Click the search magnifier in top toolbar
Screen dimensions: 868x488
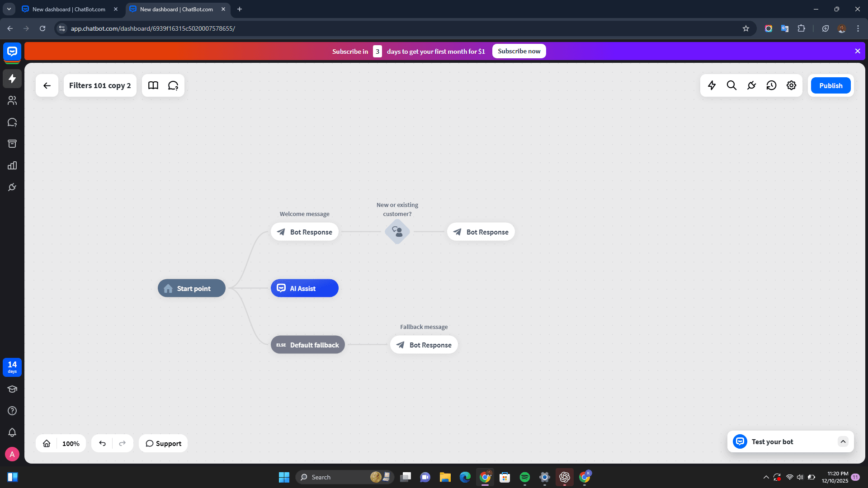pos(731,85)
